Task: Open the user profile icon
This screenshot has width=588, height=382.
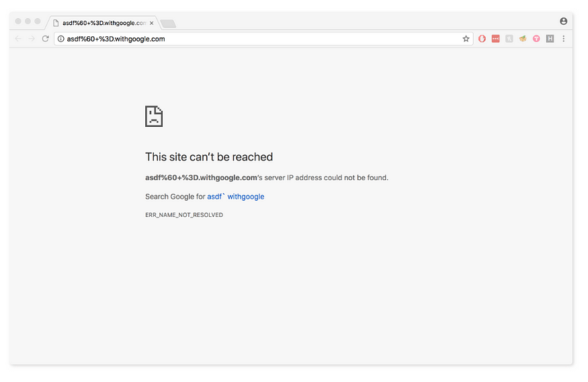Action: click(563, 21)
